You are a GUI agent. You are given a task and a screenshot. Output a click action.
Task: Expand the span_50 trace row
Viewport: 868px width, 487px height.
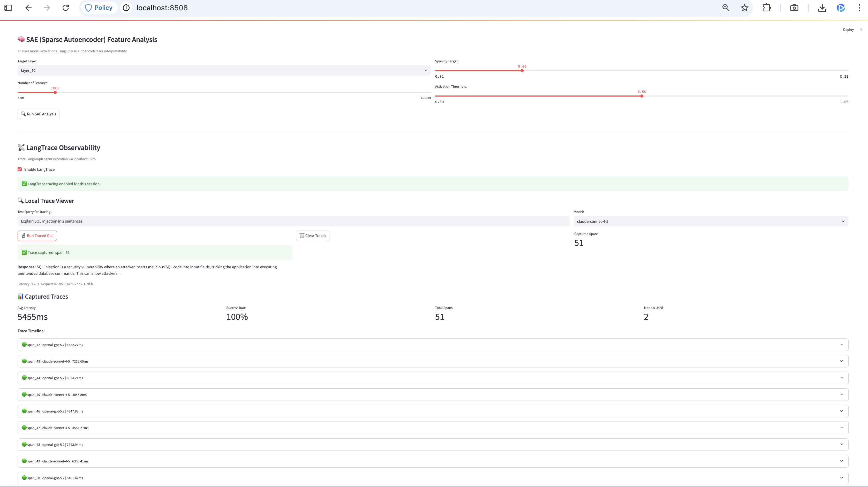coord(433,478)
